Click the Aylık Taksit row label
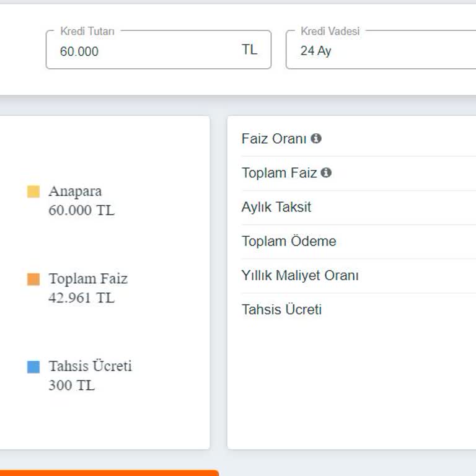This screenshot has width=476, height=476. pyautogui.click(x=276, y=207)
